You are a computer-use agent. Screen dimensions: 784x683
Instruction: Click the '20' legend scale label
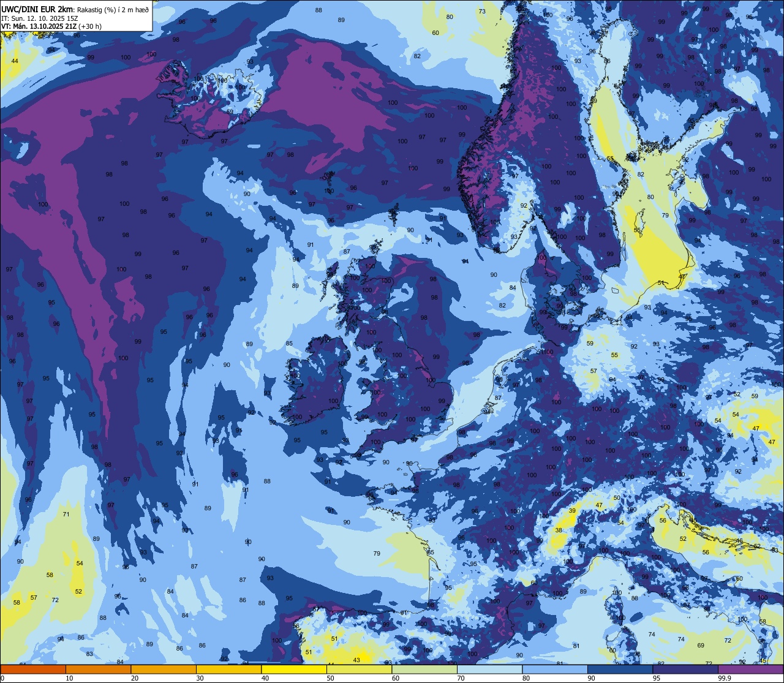(135, 678)
